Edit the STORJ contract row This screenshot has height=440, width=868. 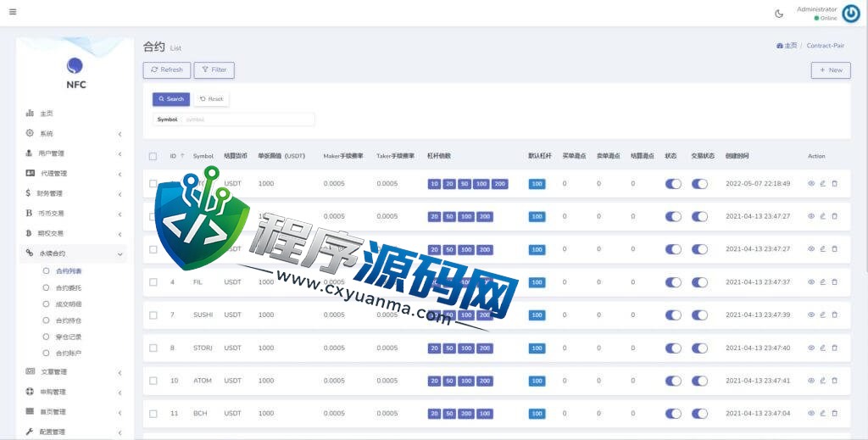tap(822, 348)
